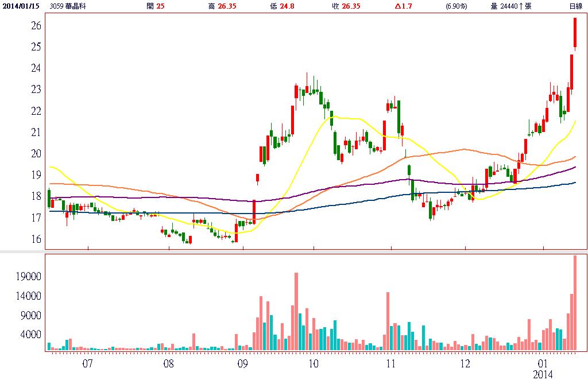The height and width of the screenshot is (380, 588).
Task: Click the (6.90%) percentage change
Action: (457, 6)
